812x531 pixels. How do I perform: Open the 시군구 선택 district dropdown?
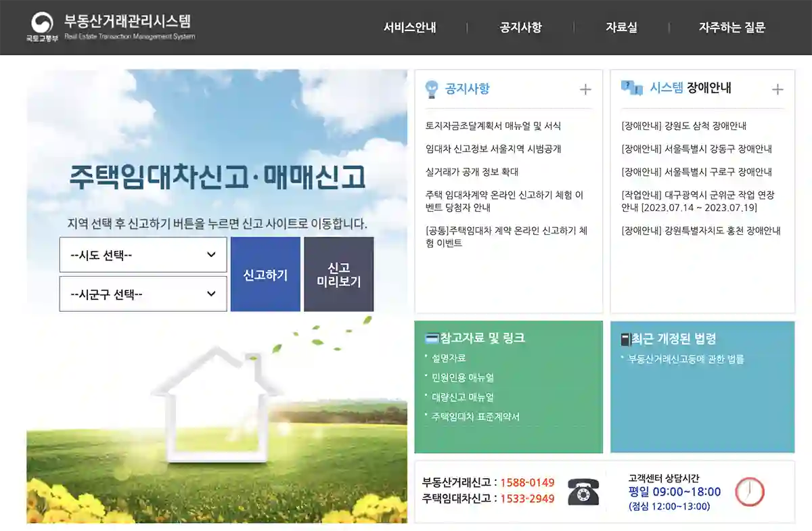(142, 294)
